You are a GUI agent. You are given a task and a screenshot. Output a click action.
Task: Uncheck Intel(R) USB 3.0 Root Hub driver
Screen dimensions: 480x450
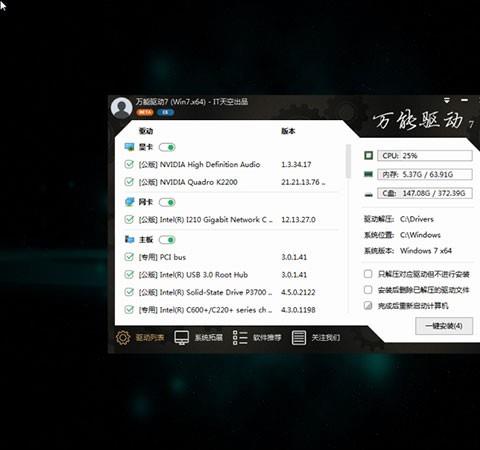(129, 275)
